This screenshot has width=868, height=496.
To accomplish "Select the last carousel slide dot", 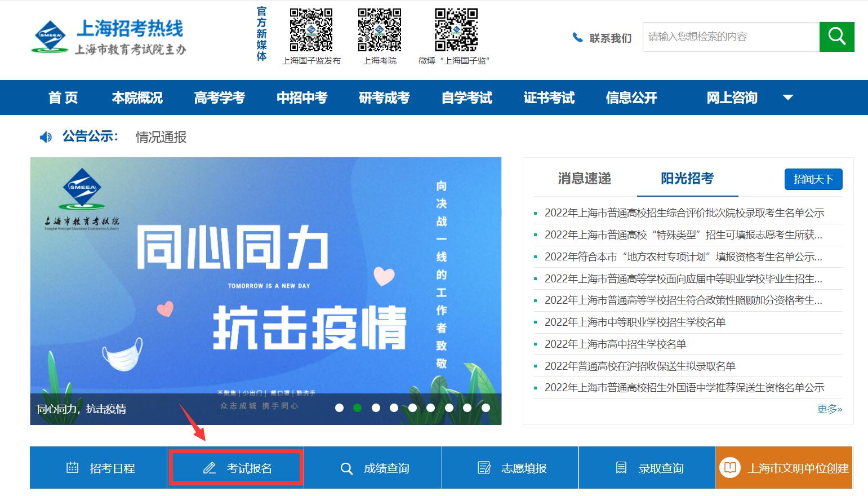I will click(486, 408).
